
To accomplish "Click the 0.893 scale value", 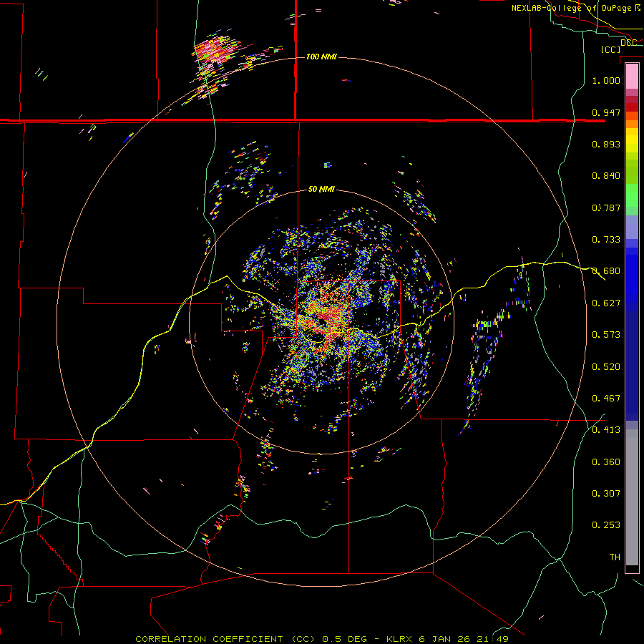I will [x=606, y=144].
